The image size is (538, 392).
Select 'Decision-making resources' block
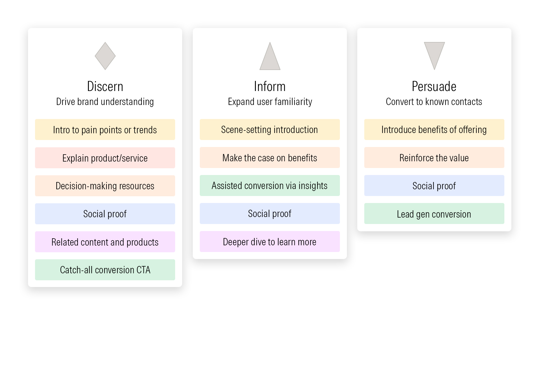point(105,186)
